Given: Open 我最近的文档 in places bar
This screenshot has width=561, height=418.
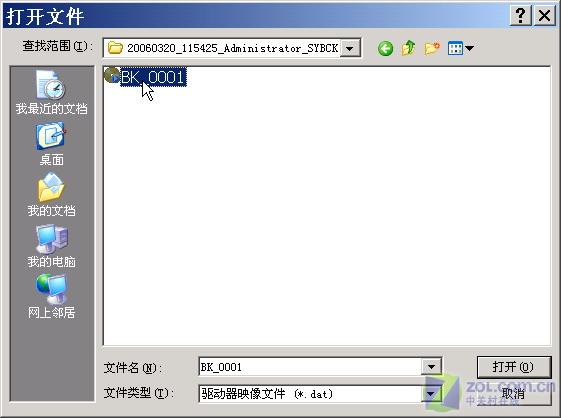Looking at the screenshot, I should coord(52,92).
